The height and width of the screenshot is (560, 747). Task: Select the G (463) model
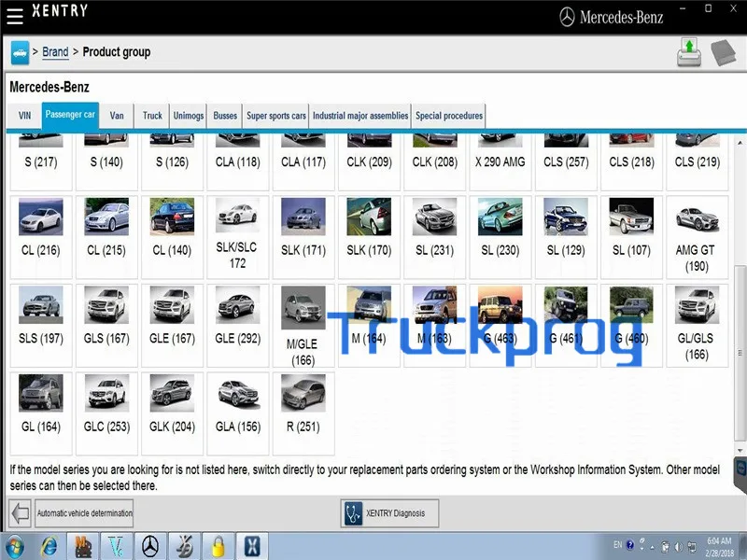click(500, 325)
